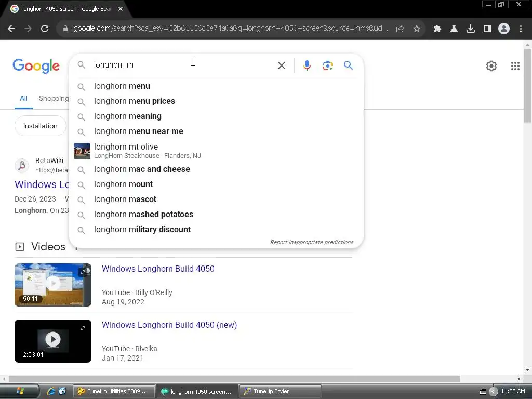This screenshot has height=399, width=532.
Task: Toggle the Chrome side panel
Action: pos(487,29)
